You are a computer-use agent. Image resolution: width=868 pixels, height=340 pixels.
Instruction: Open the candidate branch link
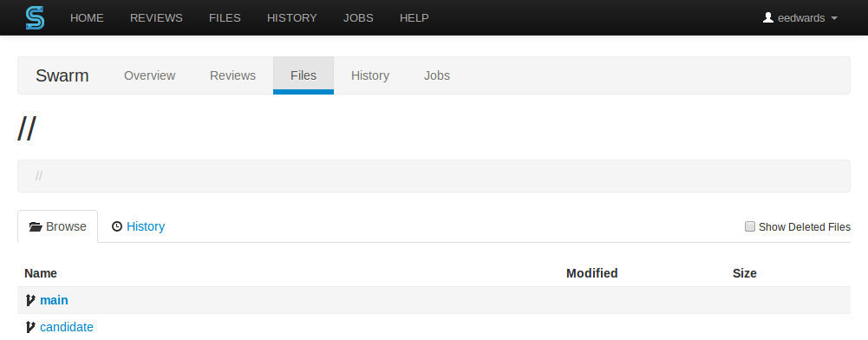point(67,327)
